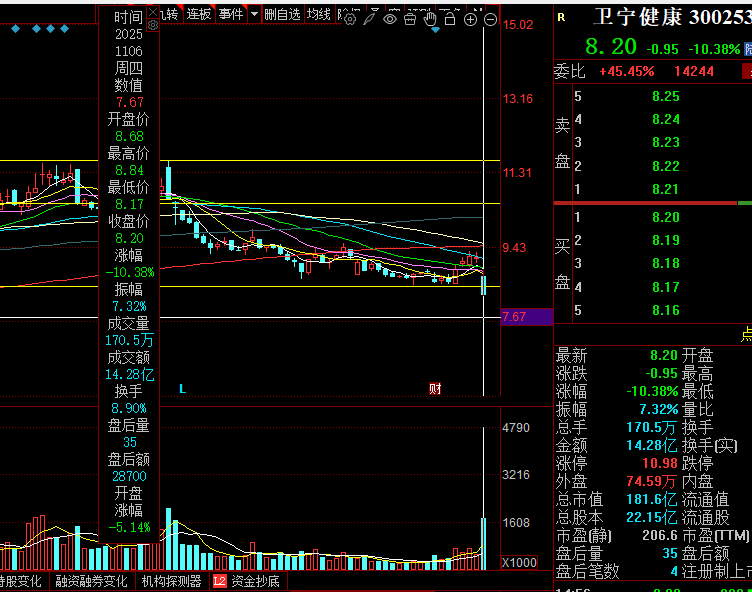This screenshot has height=592, width=752.
Task: Click the 盘后量 value 35 in quote panel
Action: [670, 553]
